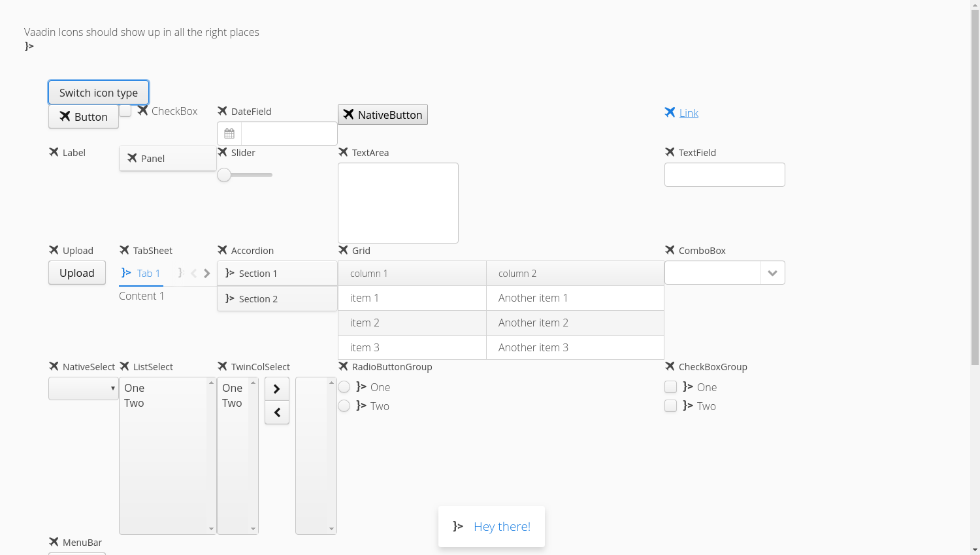
Task: Select item One in ListSelect
Action: tap(163, 388)
